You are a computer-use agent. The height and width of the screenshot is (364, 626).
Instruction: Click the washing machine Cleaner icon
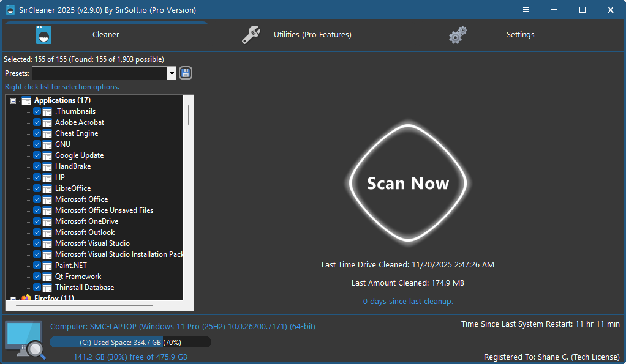point(43,35)
